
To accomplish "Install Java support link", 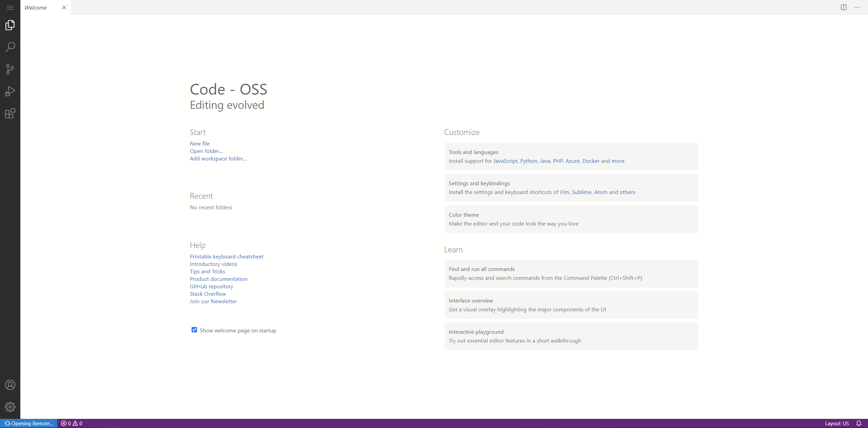I will [x=545, y=161].
